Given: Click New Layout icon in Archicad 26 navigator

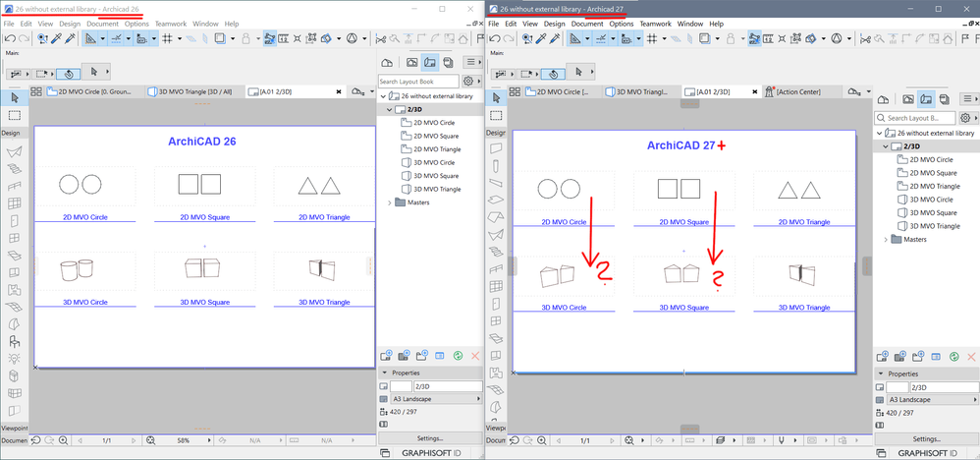Looking at the screenshot, I should pyautogui.click(x=386, y=356).
